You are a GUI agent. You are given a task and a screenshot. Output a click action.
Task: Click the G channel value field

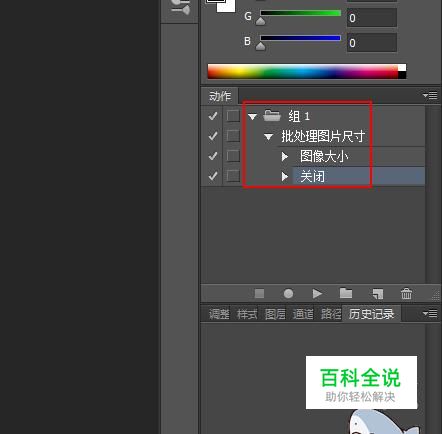pyautogui.click(x=372, y=18)
